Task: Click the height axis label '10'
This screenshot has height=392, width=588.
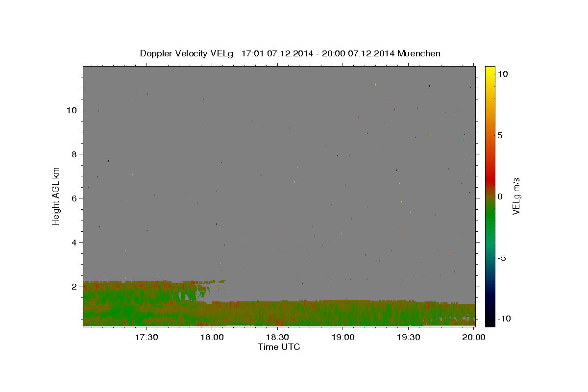Action: 73,110
